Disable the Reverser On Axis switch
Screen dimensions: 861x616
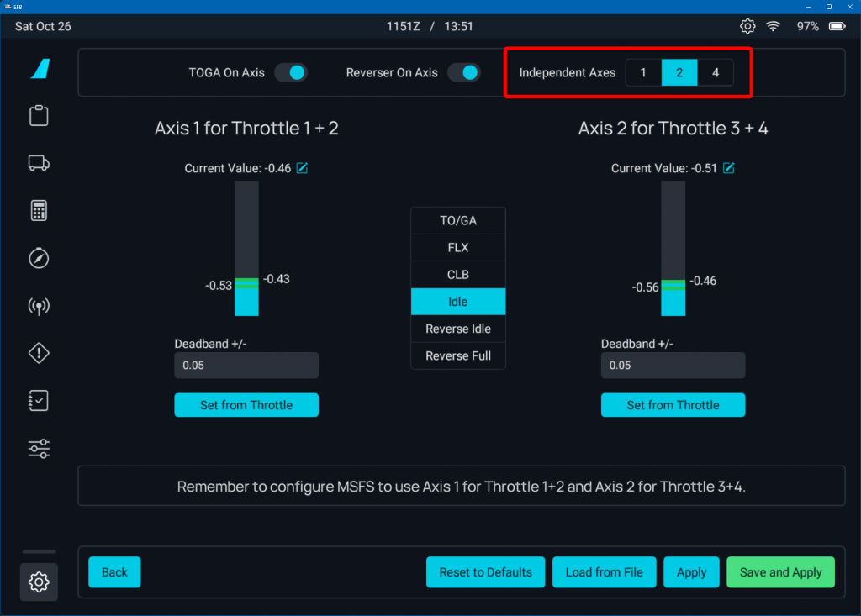(463, 73)
